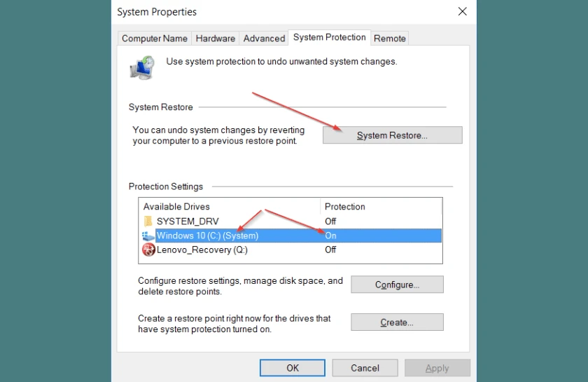This screenshot has width=588, height=382.
Task: Launch the System Restore wizard button
Action: pyautogui.click(x=392, y=135)
